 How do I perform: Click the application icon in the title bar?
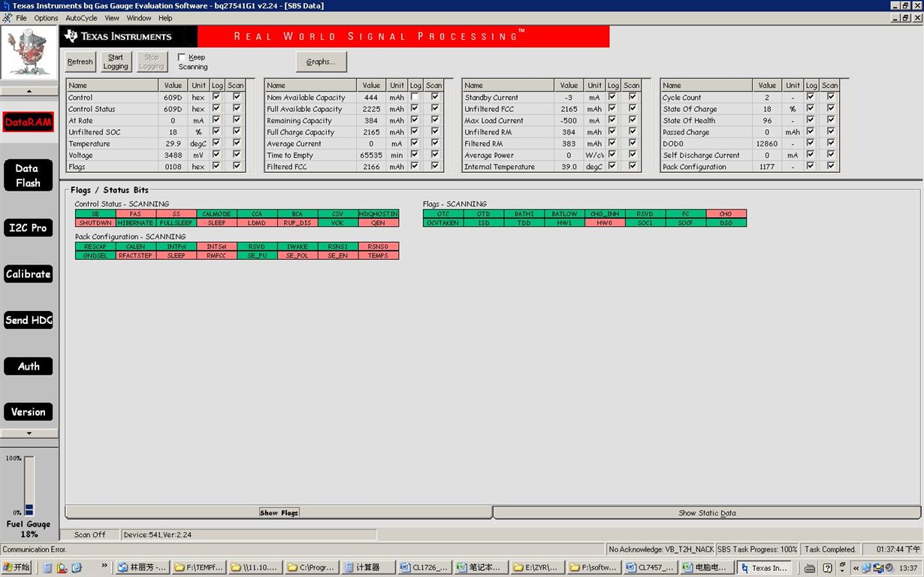click(6, 5)
